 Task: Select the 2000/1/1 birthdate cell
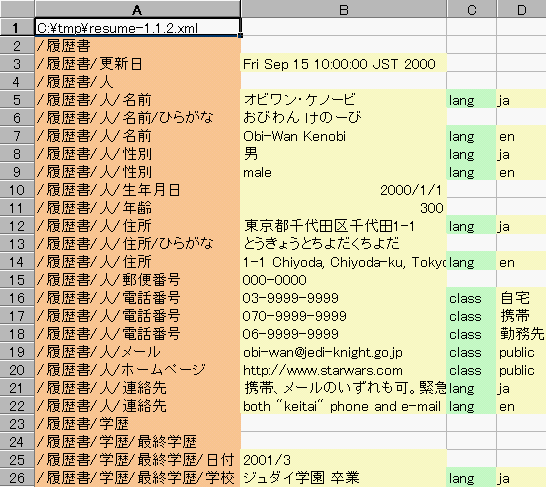click(343, 190)
